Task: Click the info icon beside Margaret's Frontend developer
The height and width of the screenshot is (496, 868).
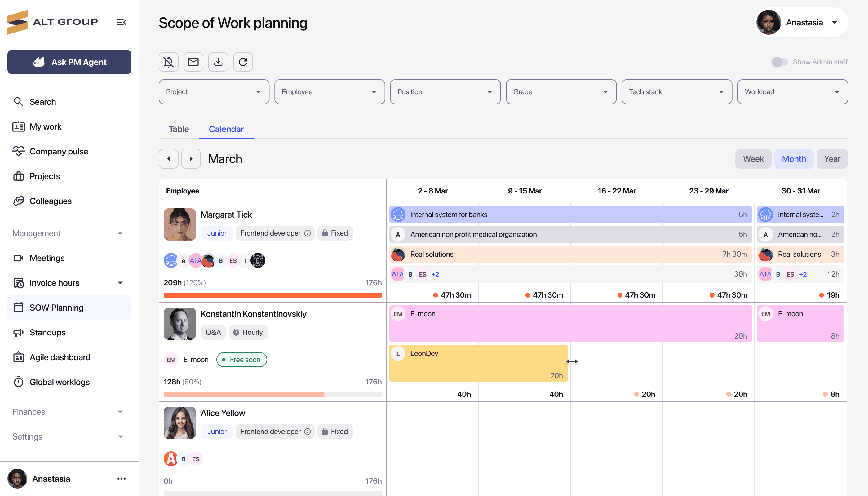Action: pos(307,233)
